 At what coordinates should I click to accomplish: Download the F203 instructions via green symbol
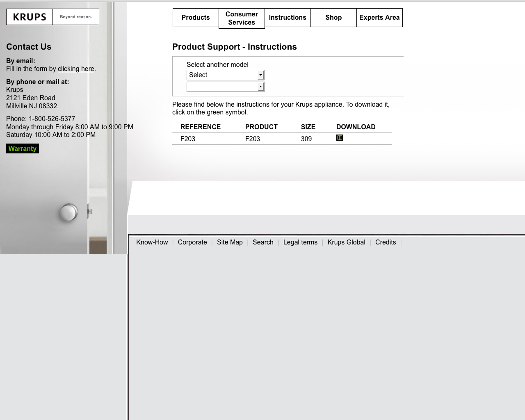coord(340,138)
